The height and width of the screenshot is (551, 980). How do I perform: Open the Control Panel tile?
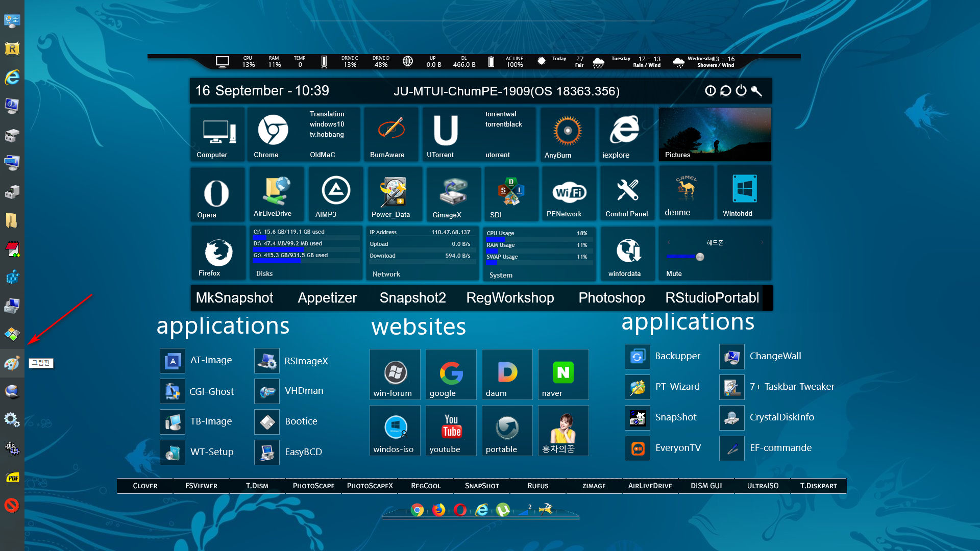[x=627, y=194]
